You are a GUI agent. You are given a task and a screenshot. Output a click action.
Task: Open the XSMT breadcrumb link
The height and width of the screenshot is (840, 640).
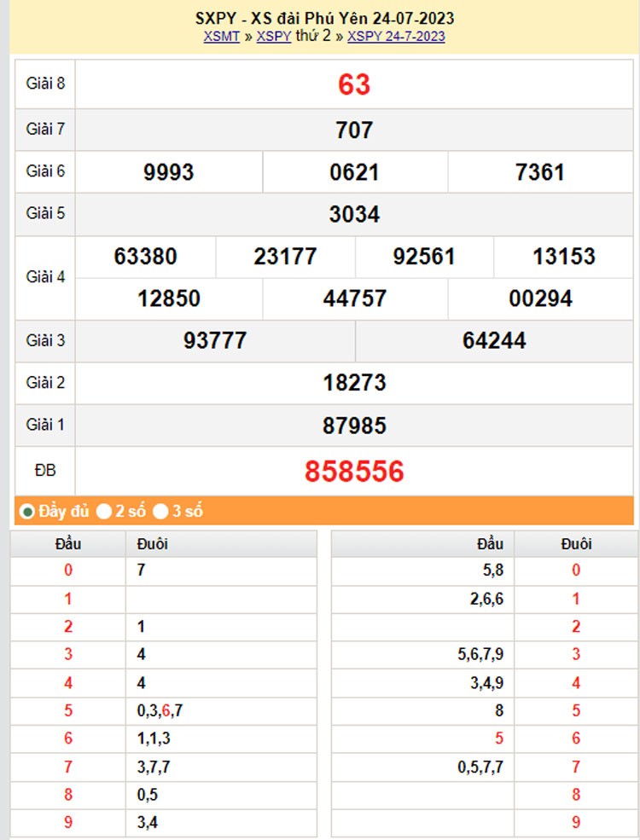(221, 36)
